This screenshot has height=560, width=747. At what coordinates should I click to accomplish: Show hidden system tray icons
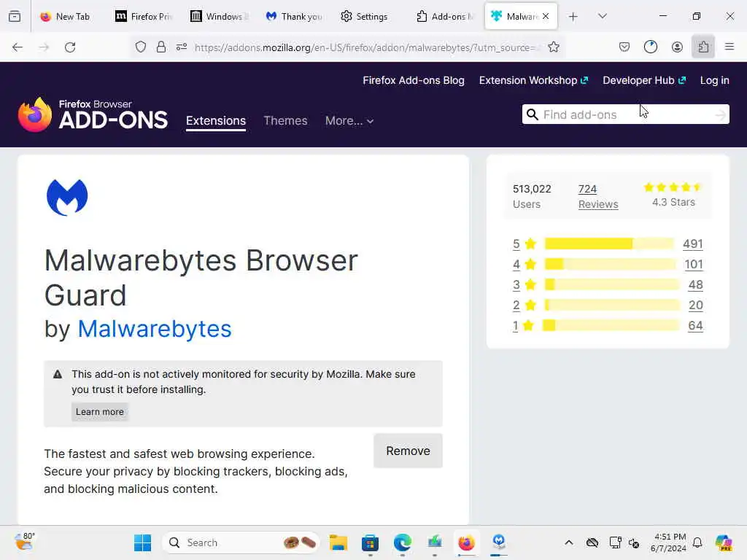tap(569, 542)
